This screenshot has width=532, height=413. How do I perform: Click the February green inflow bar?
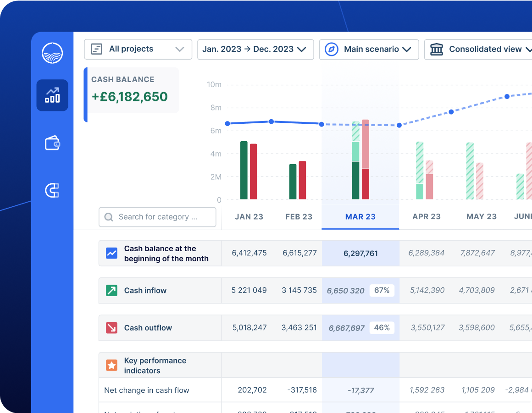click(x=293, y=182)
